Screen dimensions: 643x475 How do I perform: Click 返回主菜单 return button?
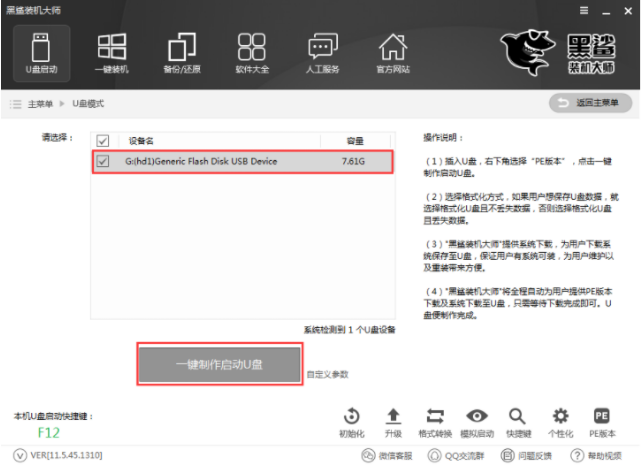click(590, 104)
